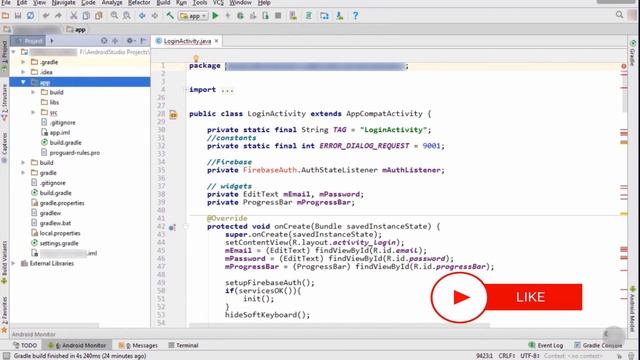This screenshot has height=360, width=640.
Task: Click the Make Project hammer icon
Action: click(x=170, y=16)
